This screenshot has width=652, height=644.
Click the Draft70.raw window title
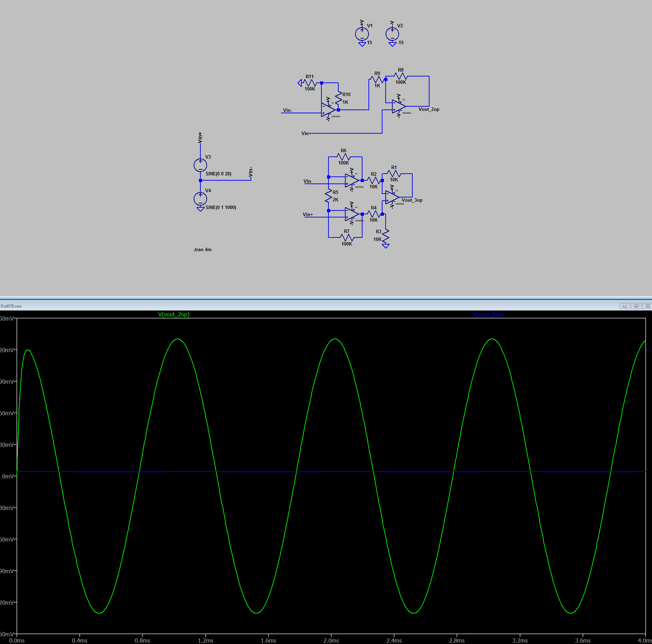point(11,306)
